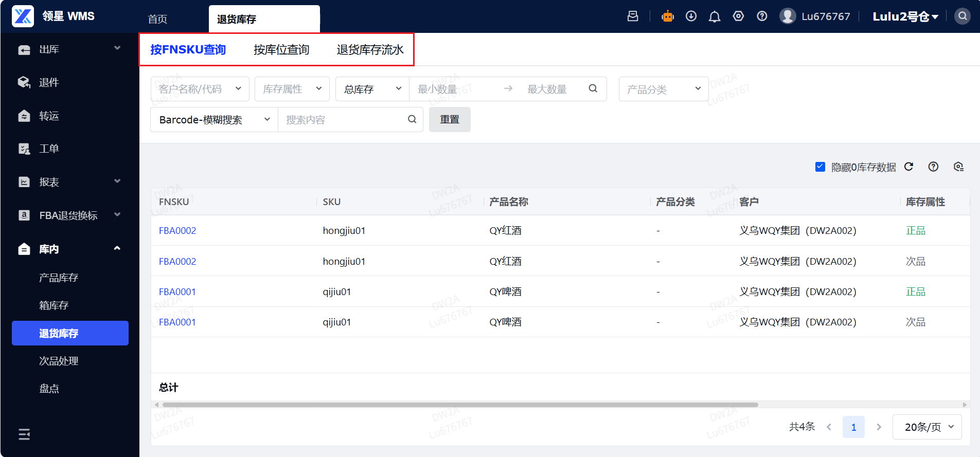Click the 领星 WMS logo icon
Image resolution: width=980 pixels, height=457 pixels.
pyautogui.click(x=23, y=16)
